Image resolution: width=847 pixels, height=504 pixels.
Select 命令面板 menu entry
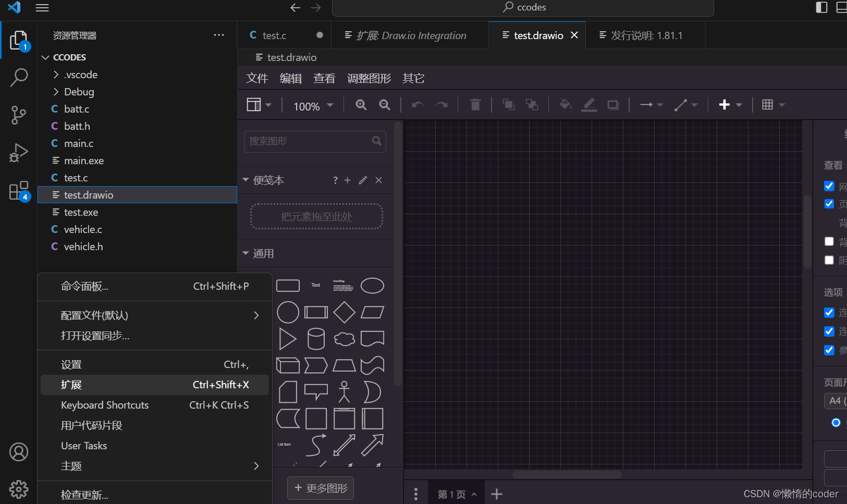pos(154,286)
